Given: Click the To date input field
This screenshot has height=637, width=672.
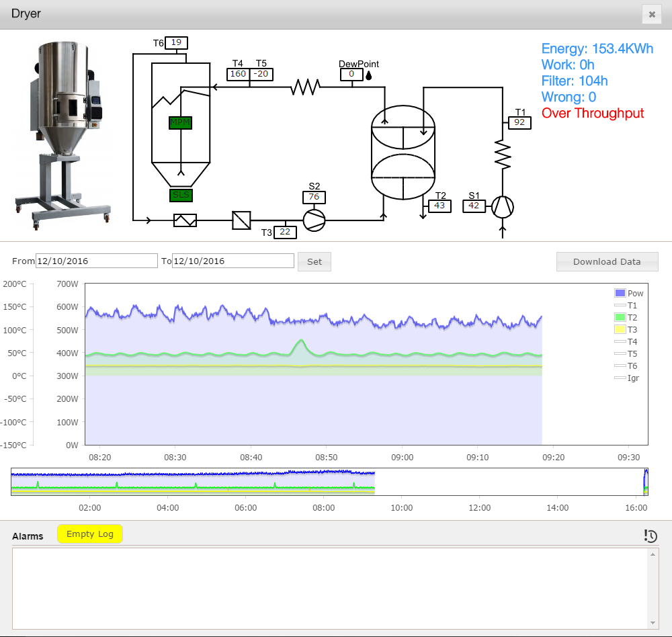Looking at the screenshot, I should click(233, 261).
